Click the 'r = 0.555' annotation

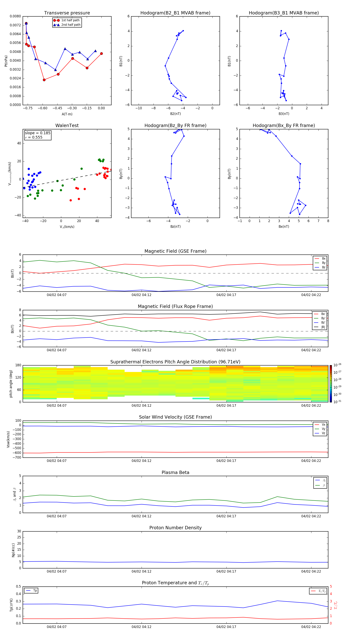click(34, 137)
